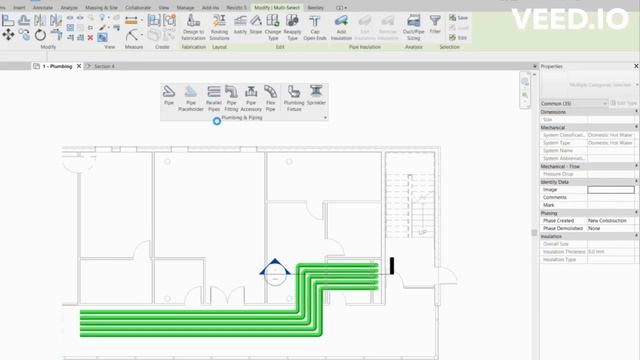Image resolution: width=640 pixels, height=360 pixels.
Task: Open Routing Solutions in Layout panel
Action: pyautogui.click(x=219, y=27)
